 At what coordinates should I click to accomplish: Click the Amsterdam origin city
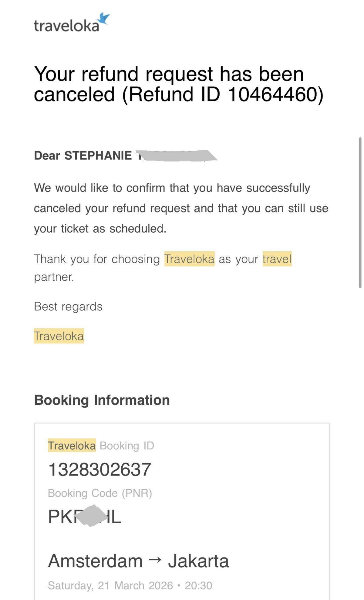tap(95, 561)
